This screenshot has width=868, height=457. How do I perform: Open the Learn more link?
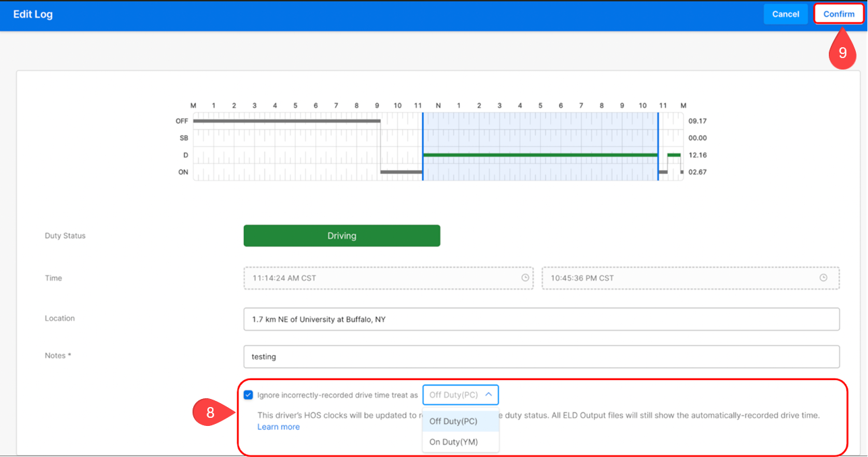tap(278, 427)
